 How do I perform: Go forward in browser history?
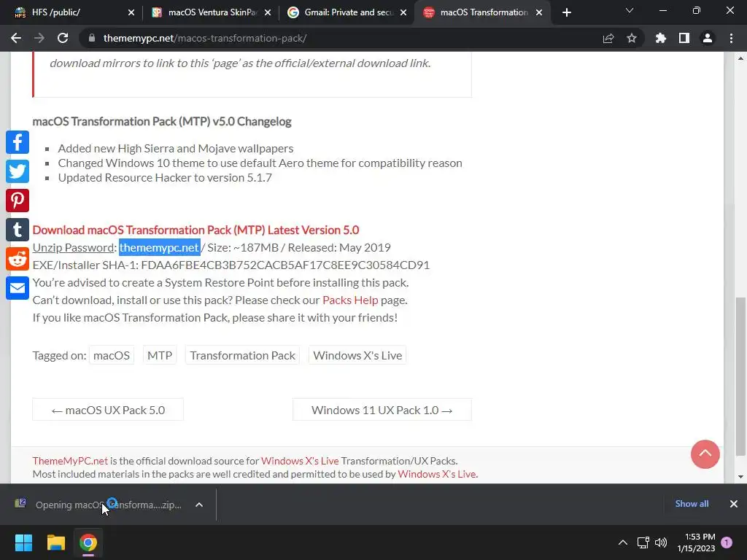click(x=39, y=38)
